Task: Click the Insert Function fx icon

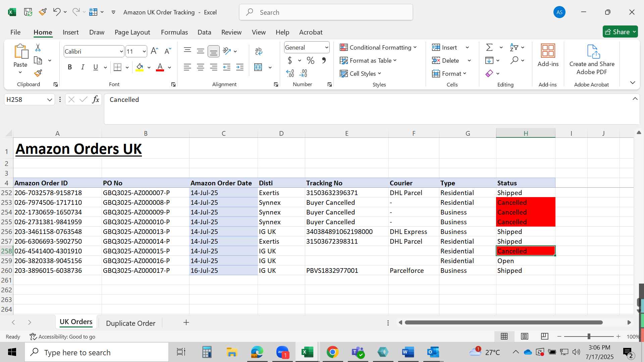Action: pos(96,100)
